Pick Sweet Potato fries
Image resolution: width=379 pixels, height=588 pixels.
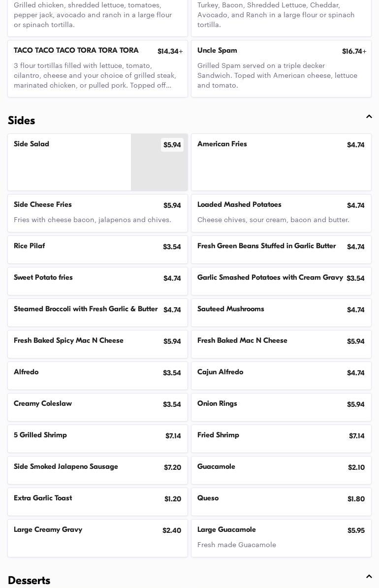[97, 281]
